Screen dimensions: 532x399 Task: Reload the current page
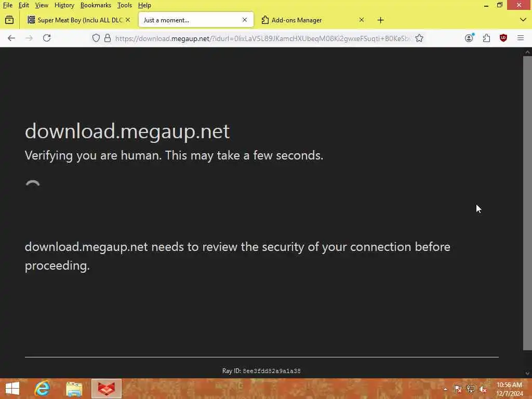pos(47,38)
